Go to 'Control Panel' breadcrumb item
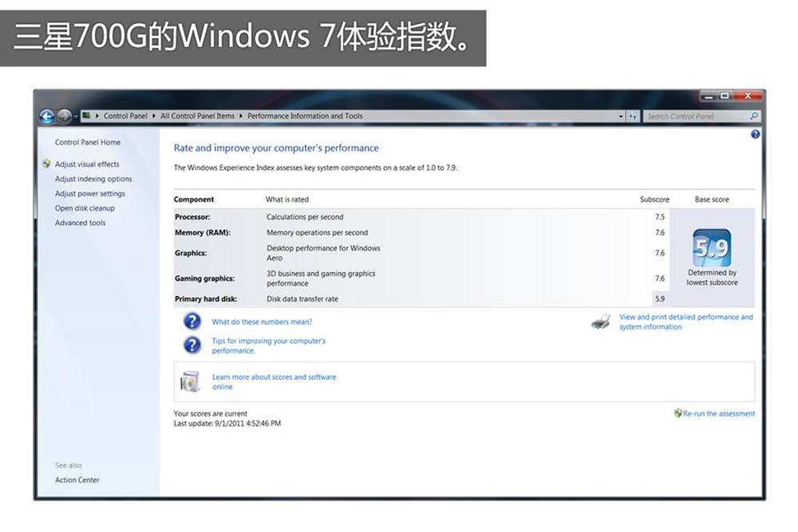The width and height of the screenshot is (798, 532). (125, 116)
